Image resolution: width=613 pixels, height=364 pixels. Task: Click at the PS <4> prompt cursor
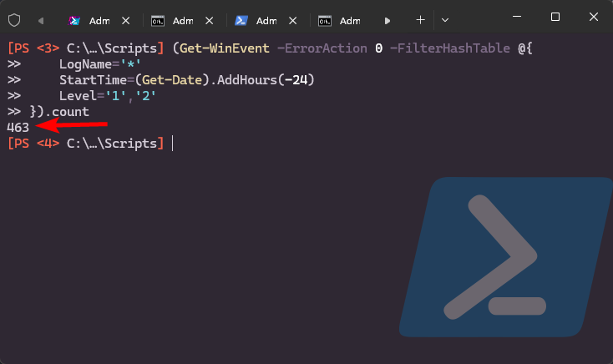point(172,144)
